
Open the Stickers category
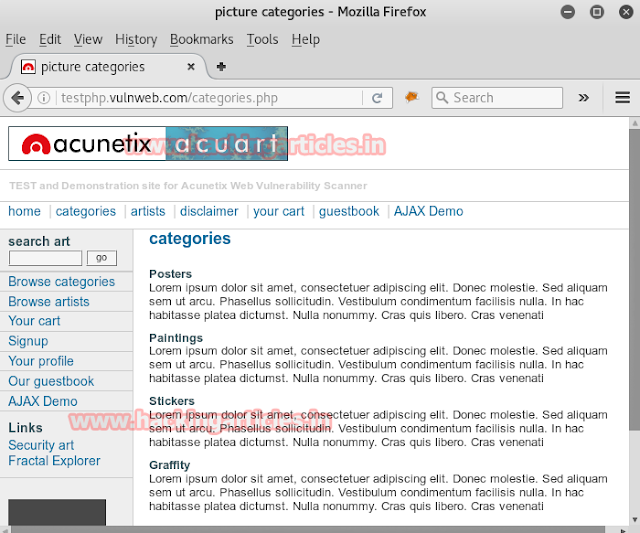[x=172, y=401]
